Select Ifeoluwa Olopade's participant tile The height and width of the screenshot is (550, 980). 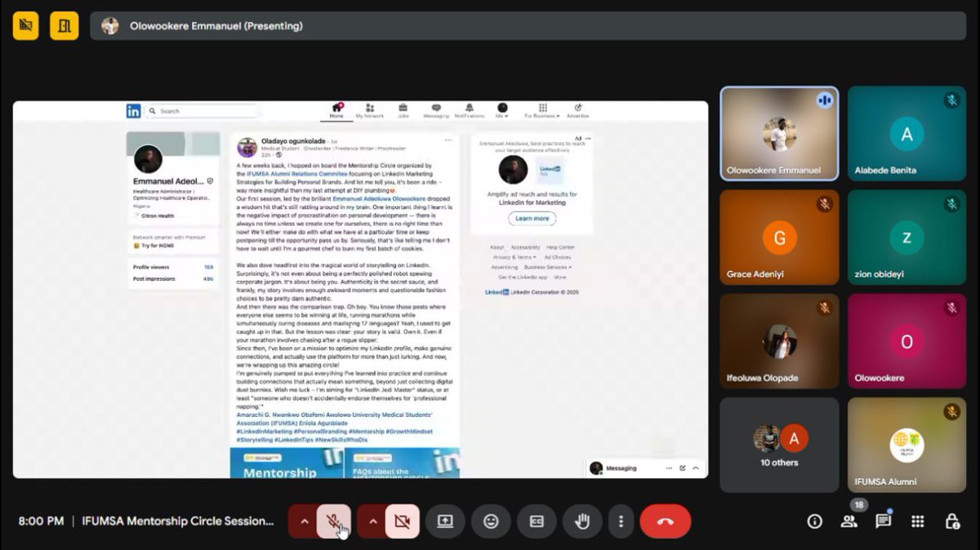[x=779, y=341]
